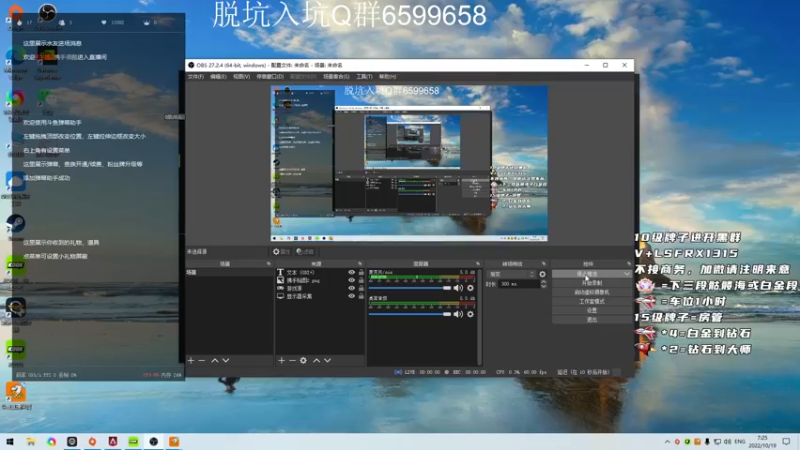
Task: Open the notification center in system tray
Action: (x=786, y=441)
